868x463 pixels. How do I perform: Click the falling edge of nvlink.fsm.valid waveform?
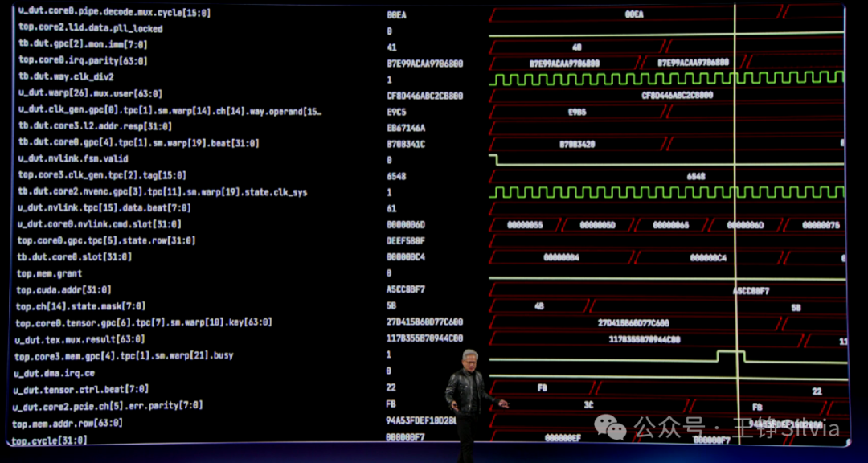497,159
